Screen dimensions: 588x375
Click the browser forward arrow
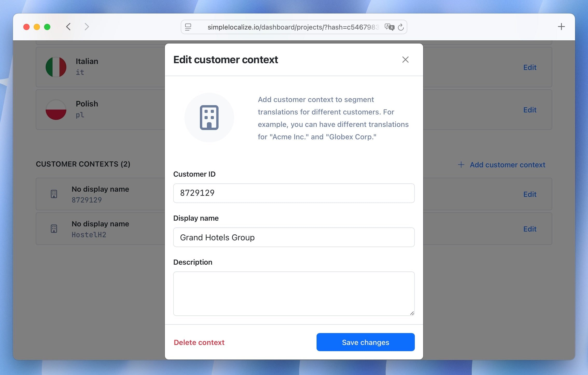point(87,27)
